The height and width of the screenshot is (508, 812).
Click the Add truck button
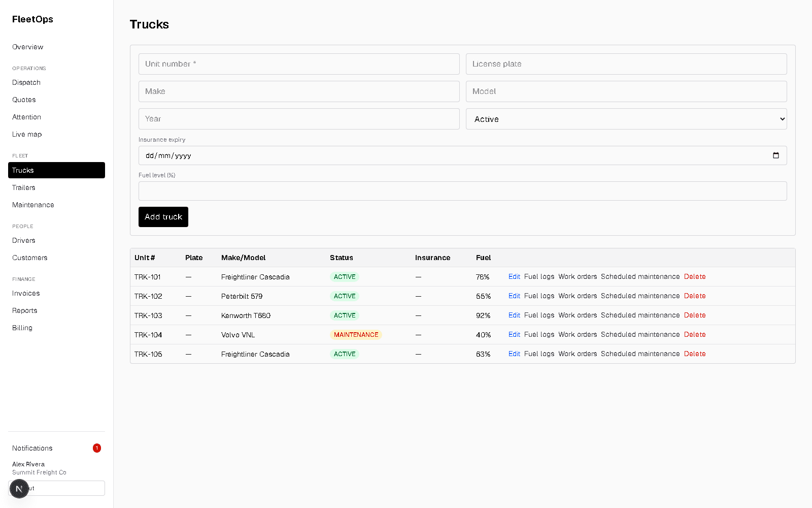click(x=163, y=217)
